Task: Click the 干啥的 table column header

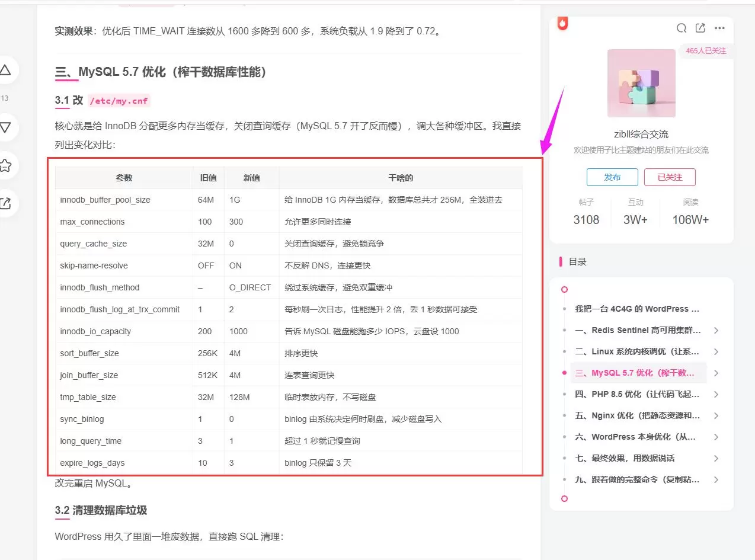Action: tap(401, 178)
